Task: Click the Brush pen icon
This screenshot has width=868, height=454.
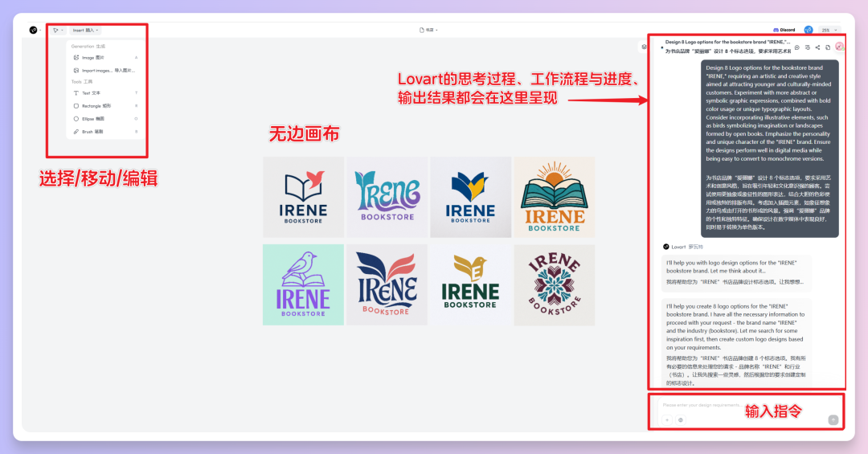Action: tap(76, 132)
